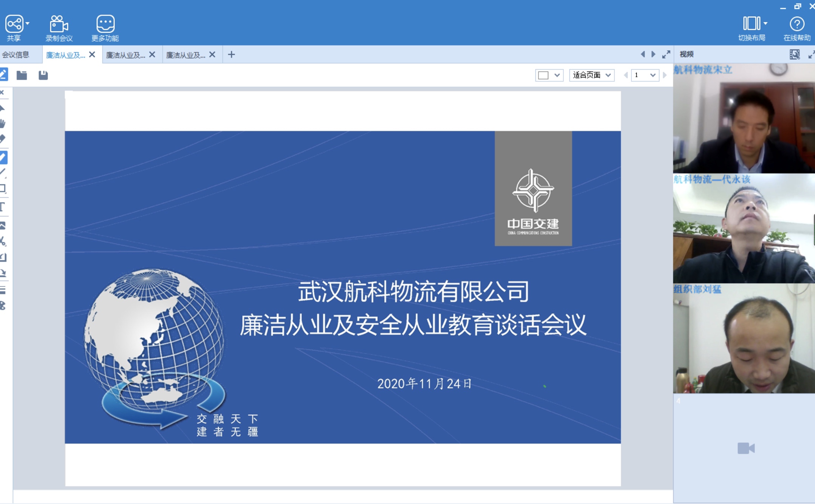Toggle the pencil annotation tool in left toolbar
Viewport: 815px width, 504px height.
click(3, 157)
